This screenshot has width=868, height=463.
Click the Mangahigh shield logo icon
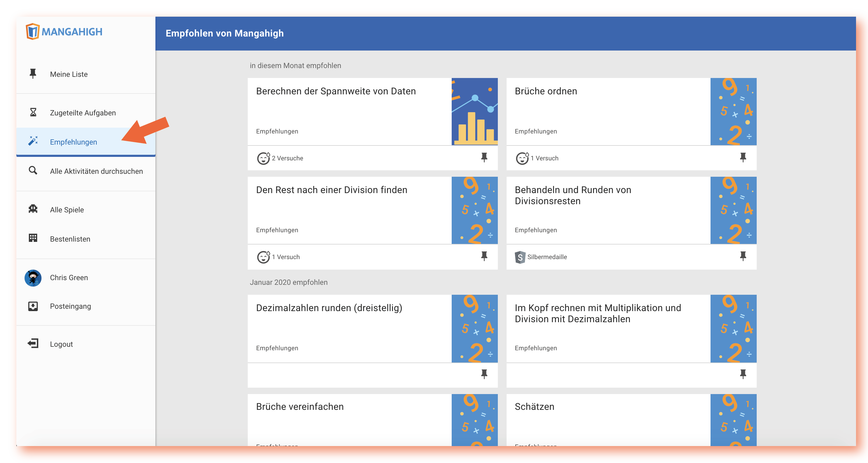(33, 32)
